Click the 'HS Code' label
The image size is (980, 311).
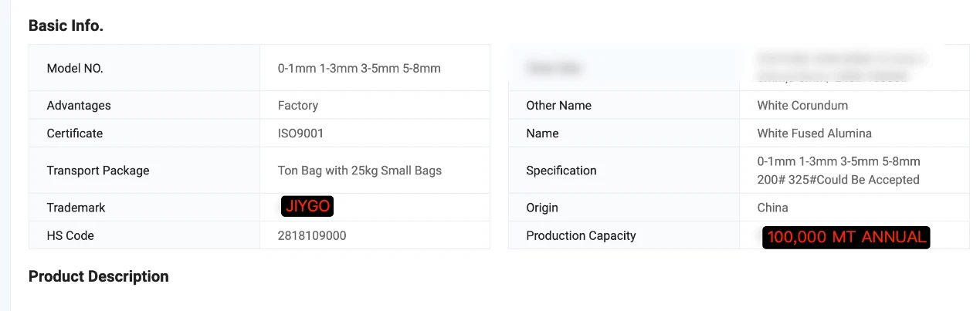click(x=70, y=235)
